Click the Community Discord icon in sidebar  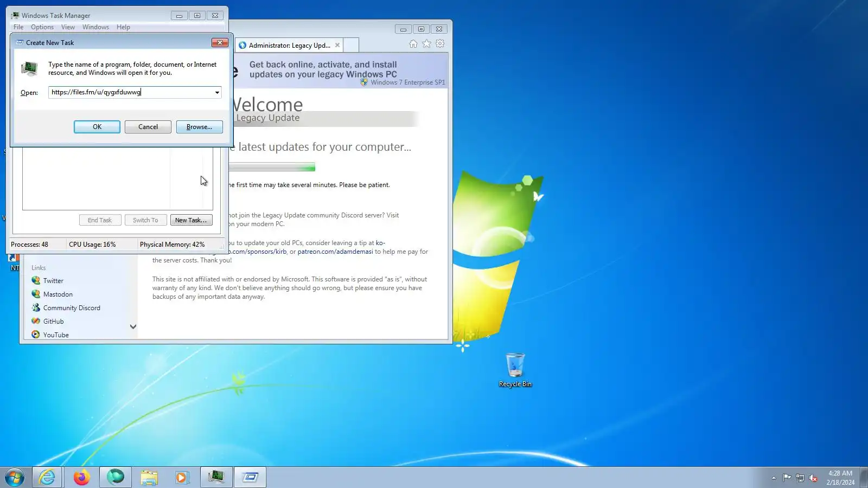click(x=36, y=307)
